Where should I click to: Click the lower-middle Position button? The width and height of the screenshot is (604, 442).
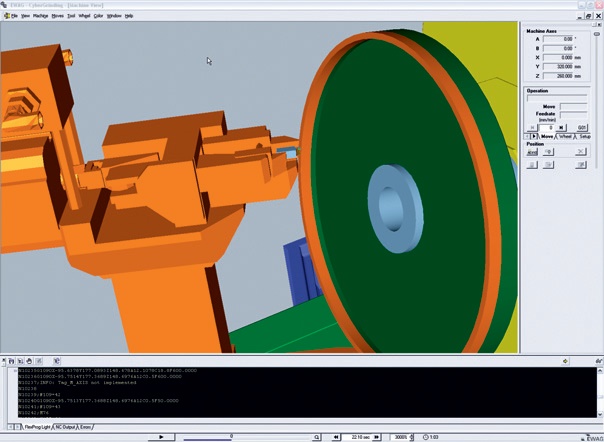[x=549, y=165]
